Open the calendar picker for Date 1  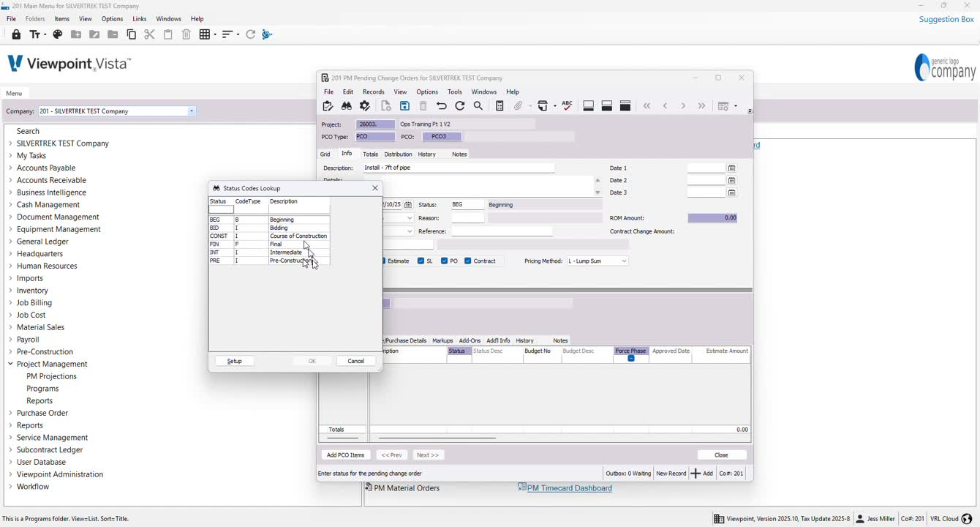coord(731,168)
